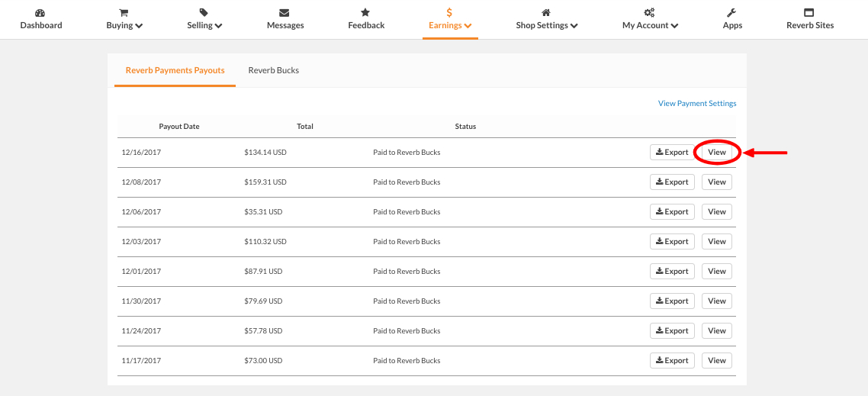The width and height of the screenshot is (868, 396).
Task: Open the My Account dropdown
Action: (650, 25)
